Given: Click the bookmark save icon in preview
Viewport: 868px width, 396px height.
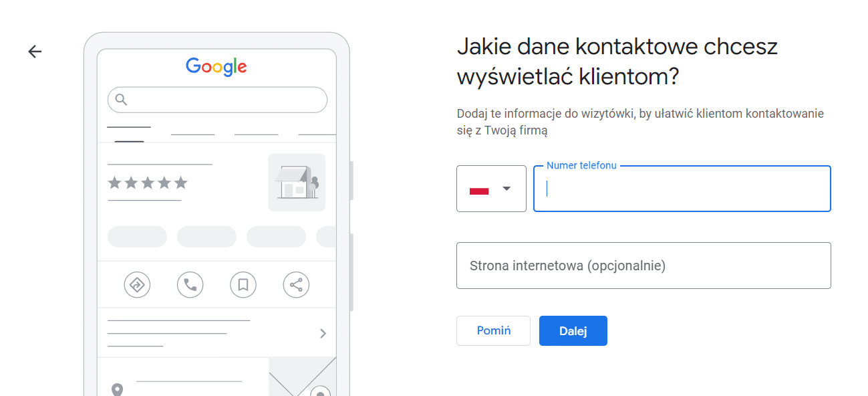Looking at the screenshot, I should (243, 285).
